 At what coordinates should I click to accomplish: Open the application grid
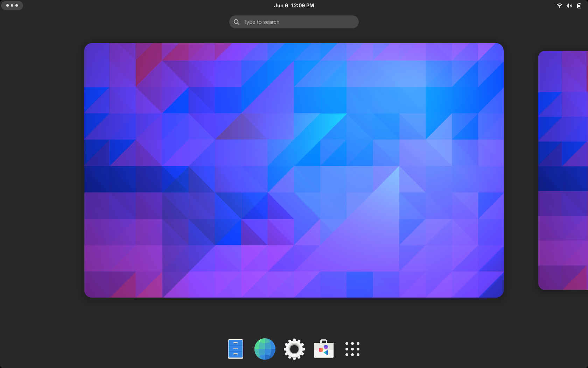pos(352,349)
